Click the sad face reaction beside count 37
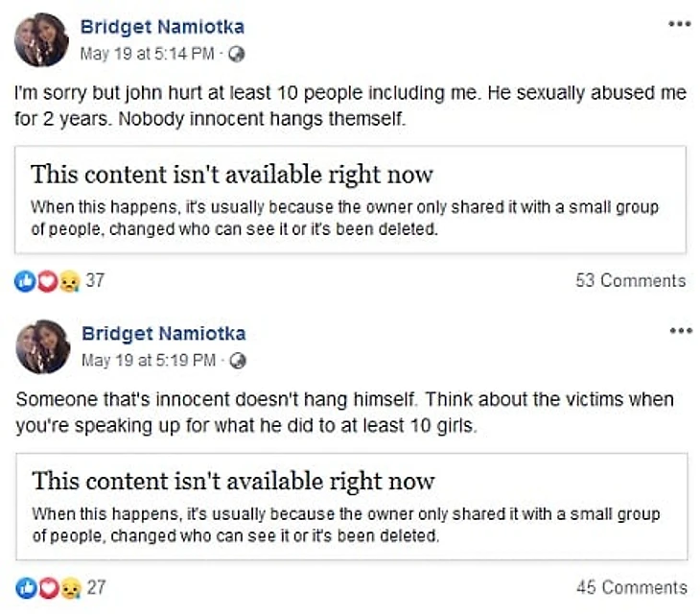This screenshot has width=700, height=615. click(x=68, y=280)
